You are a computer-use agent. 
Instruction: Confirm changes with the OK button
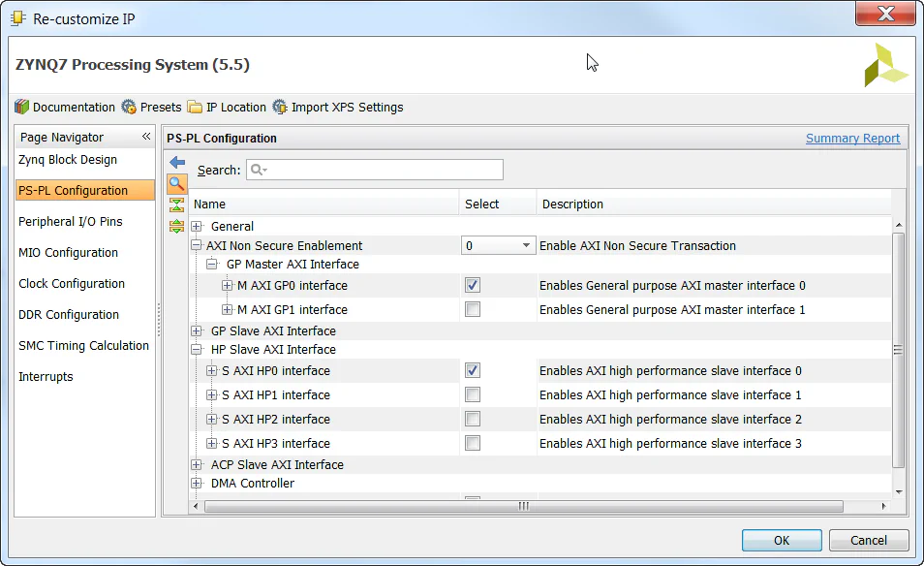point(781,540)
